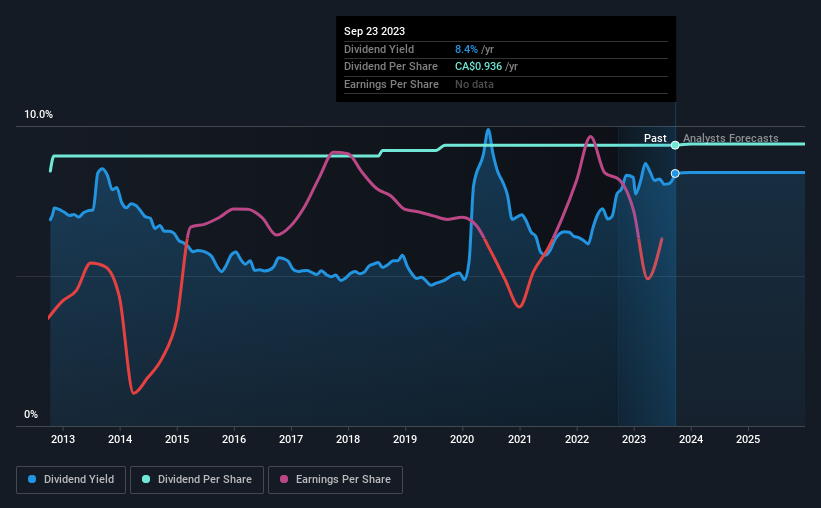Click the 2024 x-axis label
821x508 pixels.
[691, 439]
